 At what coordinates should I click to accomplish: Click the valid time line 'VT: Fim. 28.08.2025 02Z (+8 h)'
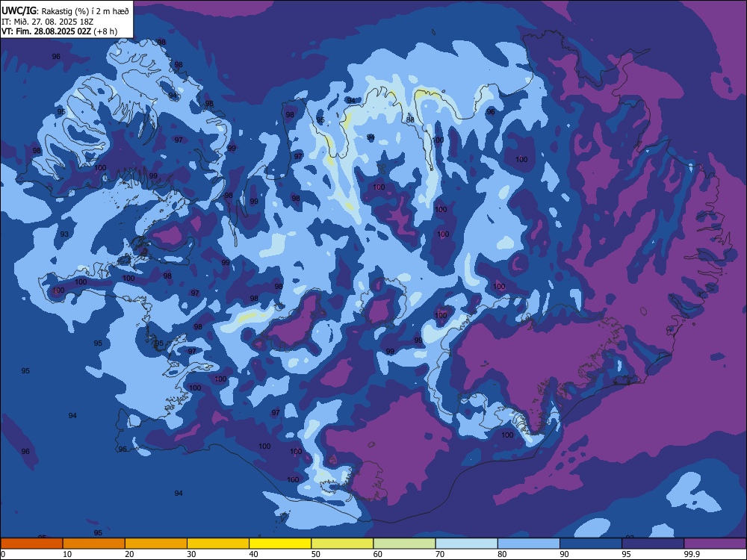[60, 31]
